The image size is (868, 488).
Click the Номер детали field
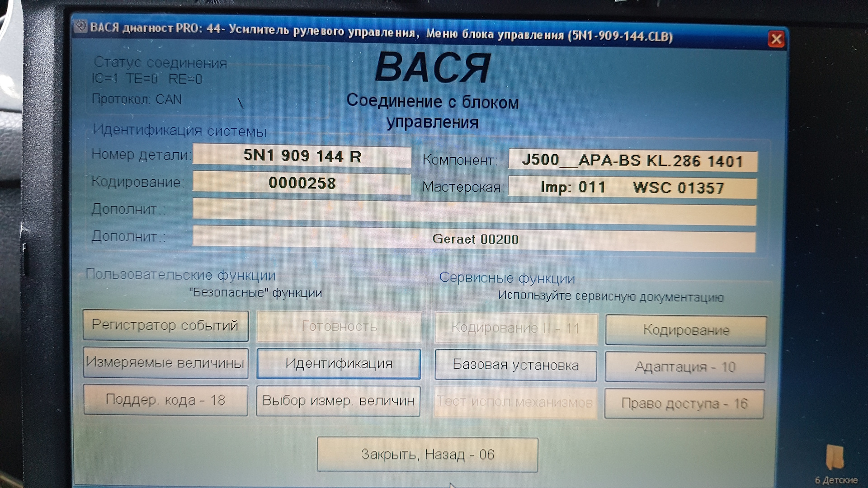tap(302, 156)
